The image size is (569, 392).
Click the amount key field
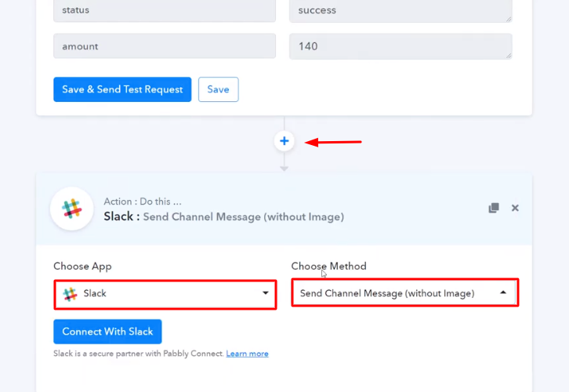pyautogui.click(x=165, y=46)
